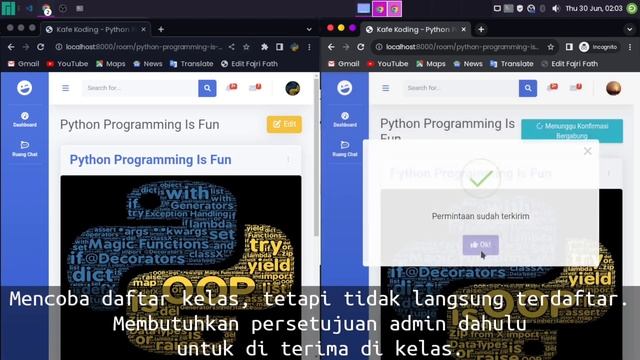Viewport: 640px width, 360px height.
Task: Click blue search button in right window
Action: (528, 88)
